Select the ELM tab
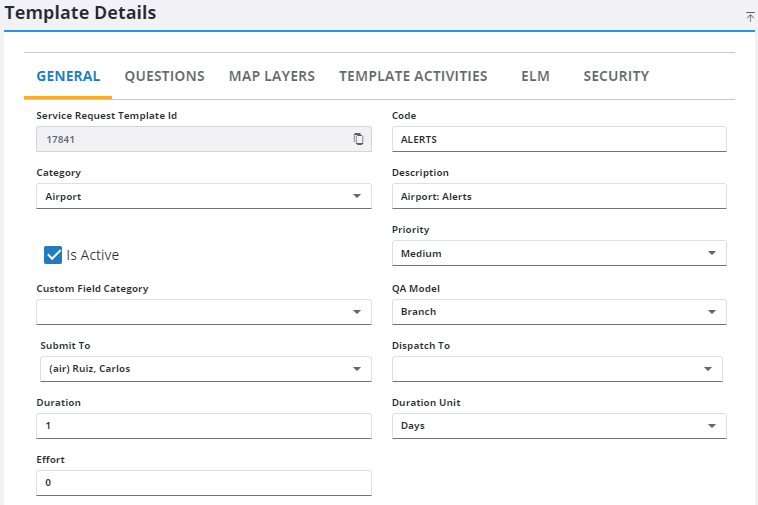Screen dimensions: 758x505 point(535,77)
